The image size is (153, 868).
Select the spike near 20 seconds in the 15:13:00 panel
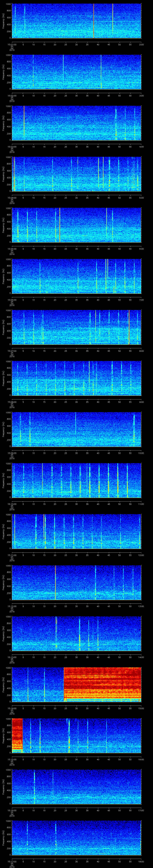coord(56,633)
